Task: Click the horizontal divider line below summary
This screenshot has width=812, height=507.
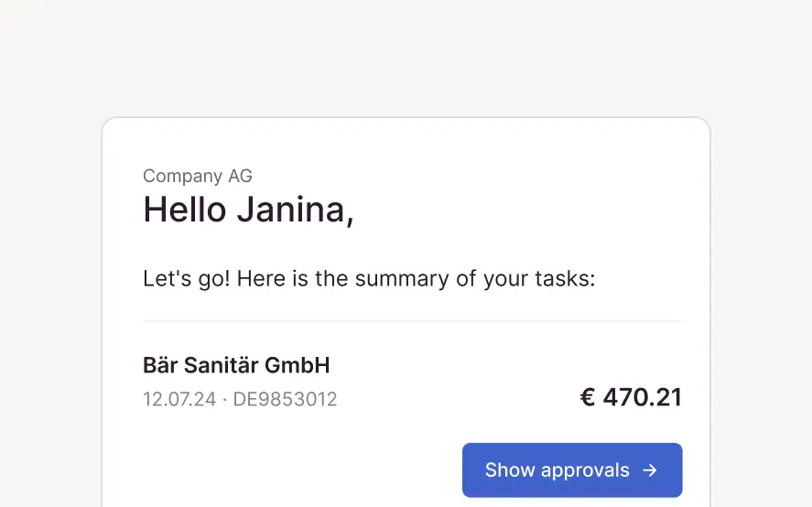Action: click(412, 321)
